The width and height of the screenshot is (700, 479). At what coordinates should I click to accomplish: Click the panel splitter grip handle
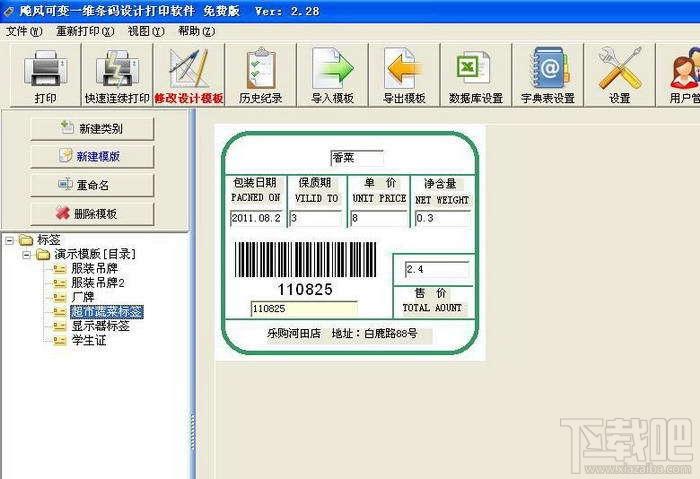pyautogui.click(x=193, y=431)
